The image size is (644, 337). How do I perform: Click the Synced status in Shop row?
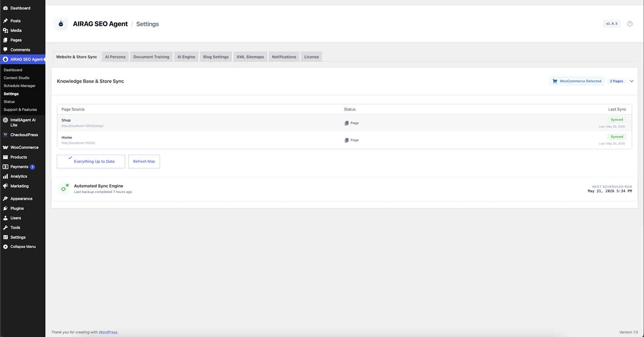(617, 120)
